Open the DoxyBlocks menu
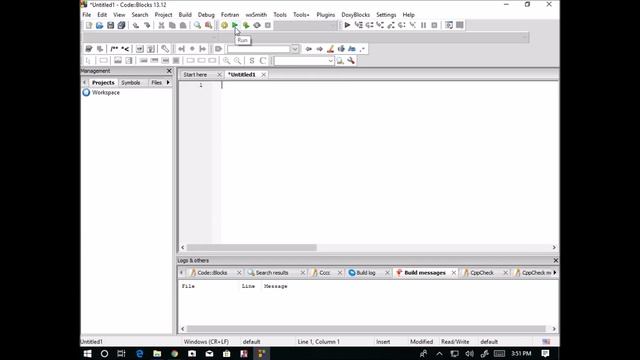 356,15
